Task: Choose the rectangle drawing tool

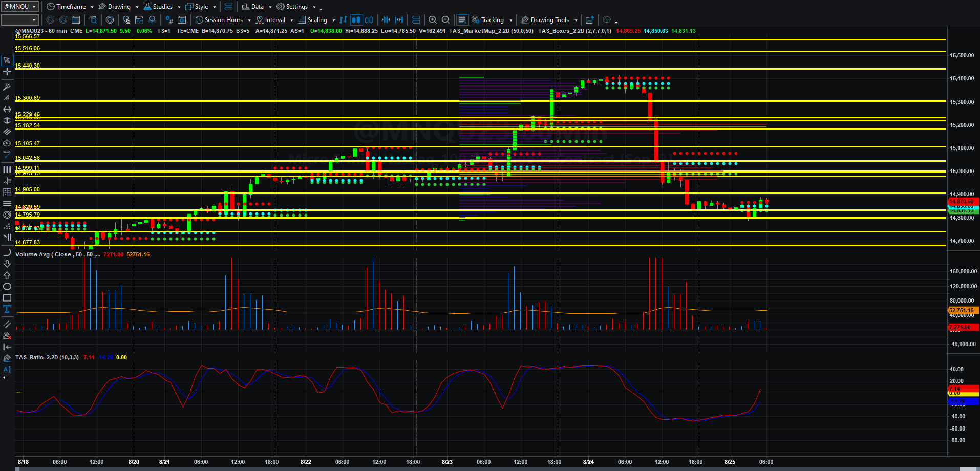Action: click(x=7, y=297)
